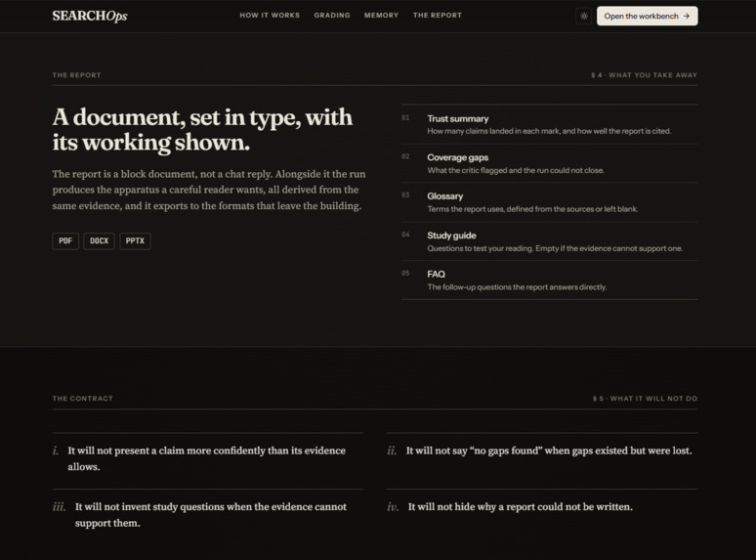Click 'Terms the report uses' description
The image size is (756, 560).
532,209
